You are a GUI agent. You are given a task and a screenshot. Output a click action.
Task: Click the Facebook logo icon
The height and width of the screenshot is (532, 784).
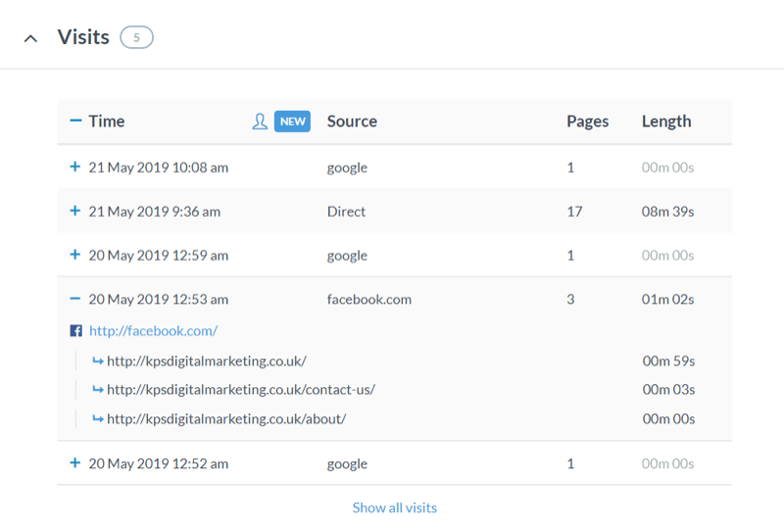coord(76,330)
